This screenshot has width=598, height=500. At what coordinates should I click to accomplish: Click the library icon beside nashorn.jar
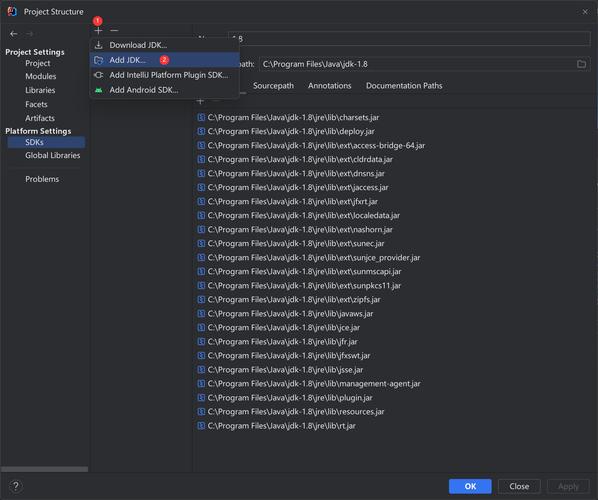201,230
